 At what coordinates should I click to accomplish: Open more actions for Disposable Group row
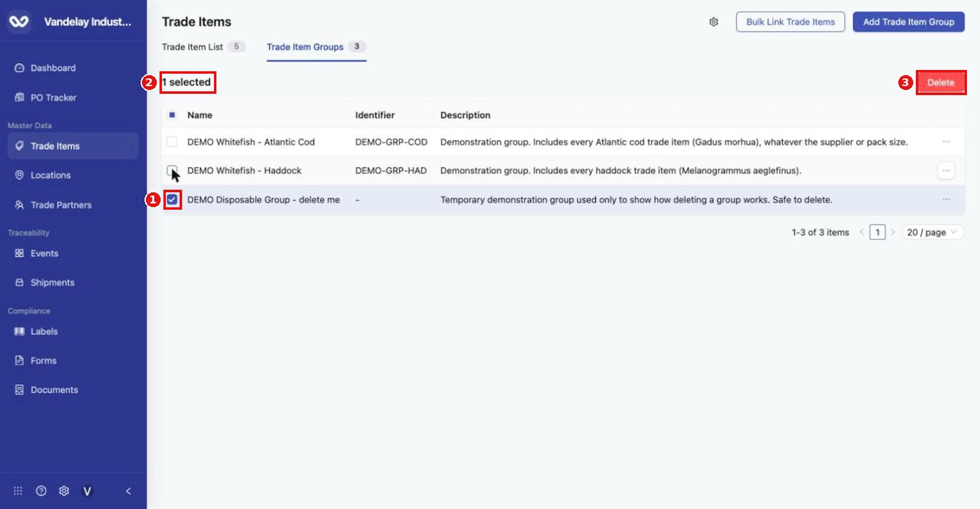946,200
